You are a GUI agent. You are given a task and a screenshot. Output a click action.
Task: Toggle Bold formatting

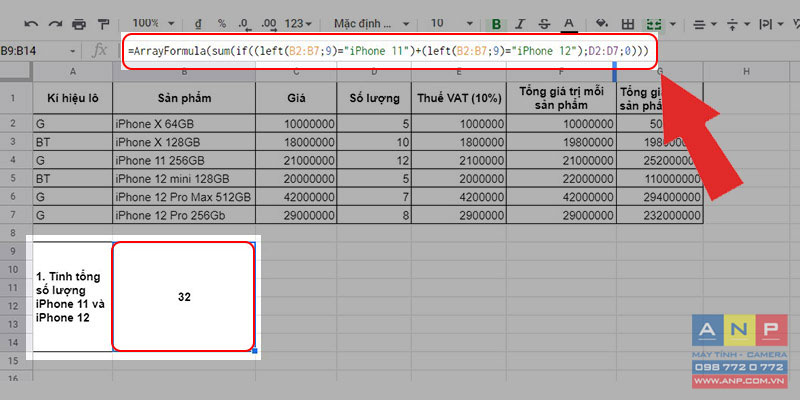[496, 24]
